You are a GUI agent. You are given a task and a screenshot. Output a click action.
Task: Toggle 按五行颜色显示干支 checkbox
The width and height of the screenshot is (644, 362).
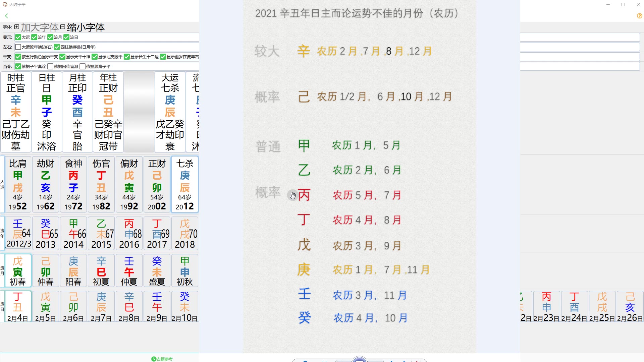point(18,57)
